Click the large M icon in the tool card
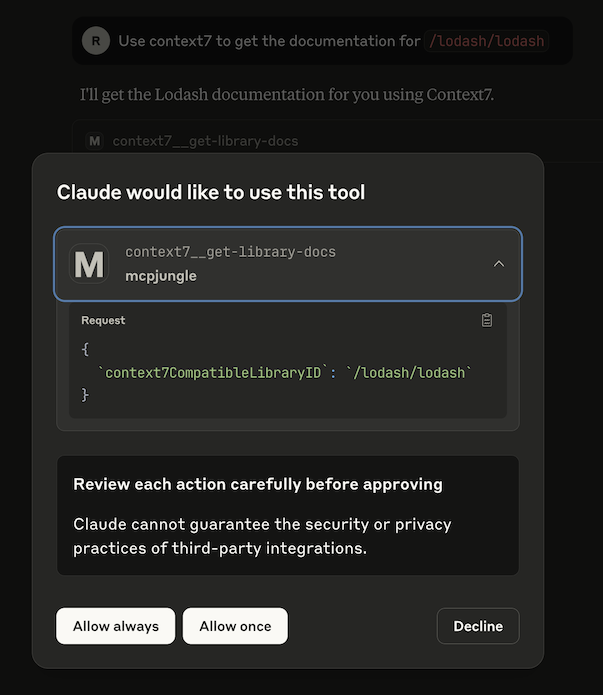The height and width of the screenshot is (695, 603). [89, 264]
